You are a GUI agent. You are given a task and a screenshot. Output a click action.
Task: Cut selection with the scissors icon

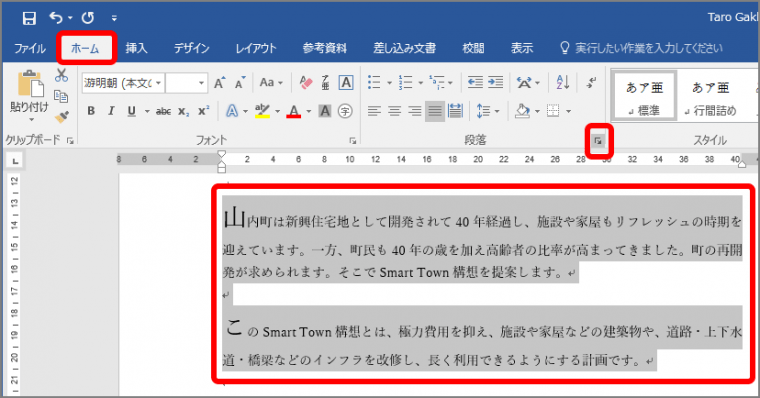click(x=62, y=75)
